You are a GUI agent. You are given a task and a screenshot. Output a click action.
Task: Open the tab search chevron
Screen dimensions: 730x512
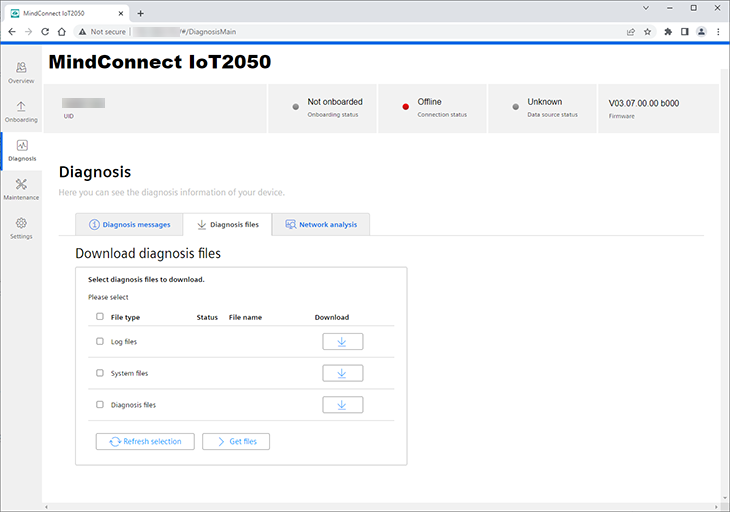(646, 8)
